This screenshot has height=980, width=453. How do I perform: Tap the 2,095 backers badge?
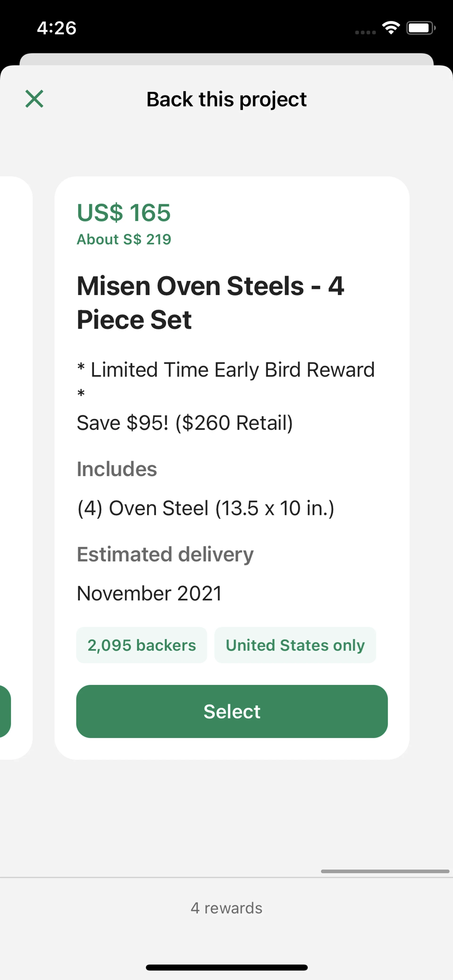[142, 645]
